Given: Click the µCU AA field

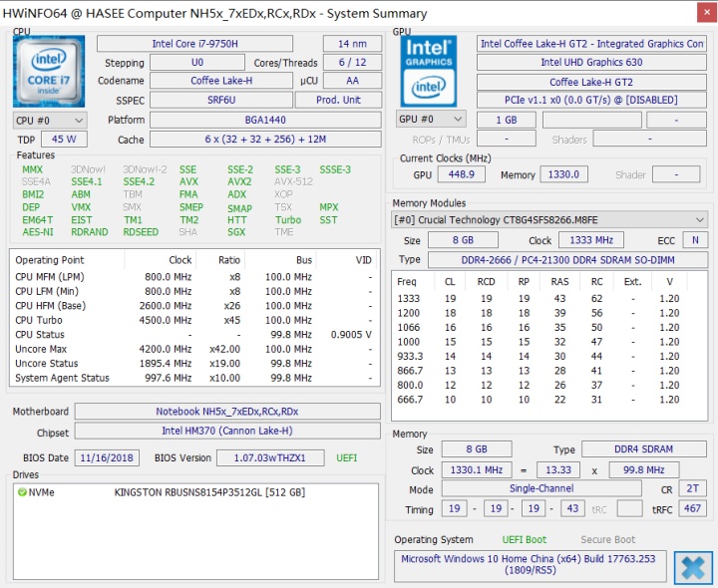Looking at the screenshot, I should (x=352, y=81).
